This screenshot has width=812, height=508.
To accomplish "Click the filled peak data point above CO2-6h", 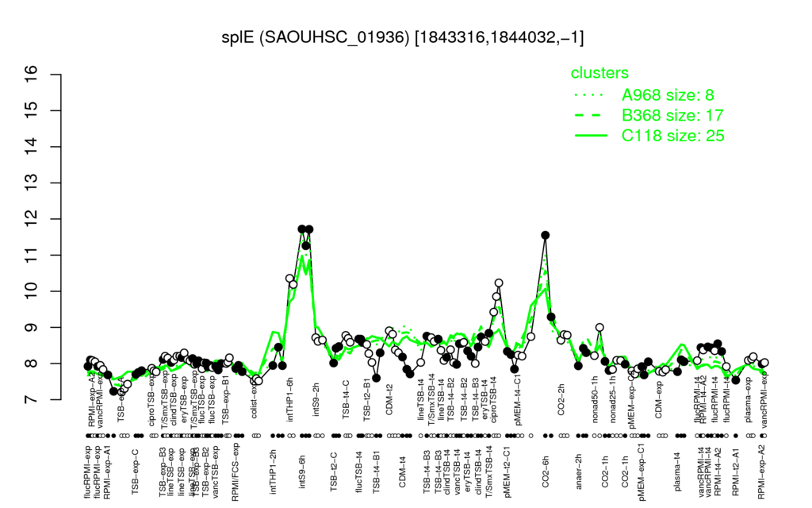I will click(x=545, y=235).
